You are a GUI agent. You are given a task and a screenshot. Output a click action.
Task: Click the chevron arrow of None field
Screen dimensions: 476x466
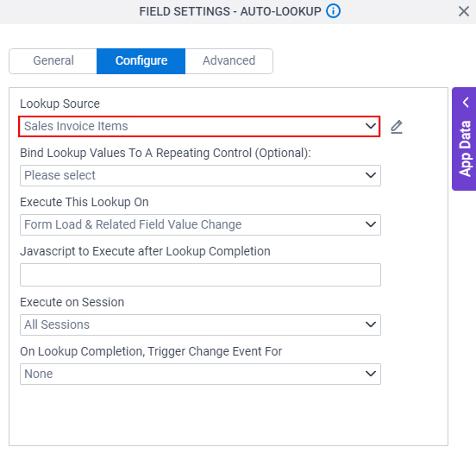371,374
